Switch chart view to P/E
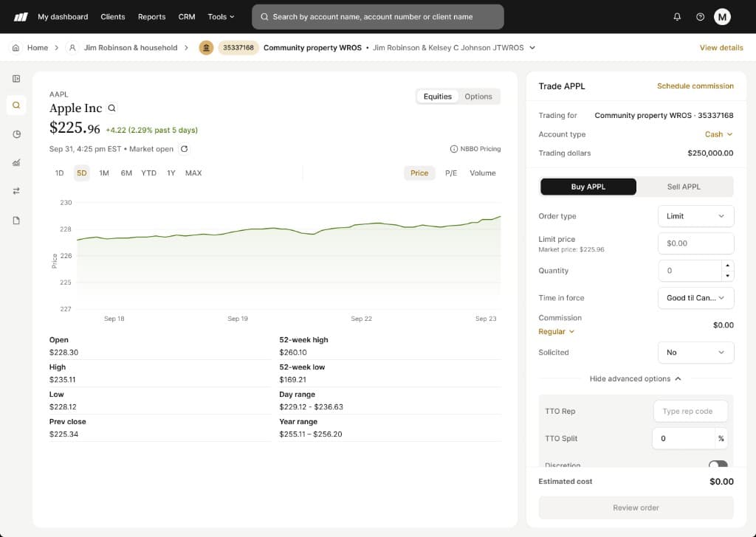The width and height of the screenshot is (756, 537). (x=451, y=173)
